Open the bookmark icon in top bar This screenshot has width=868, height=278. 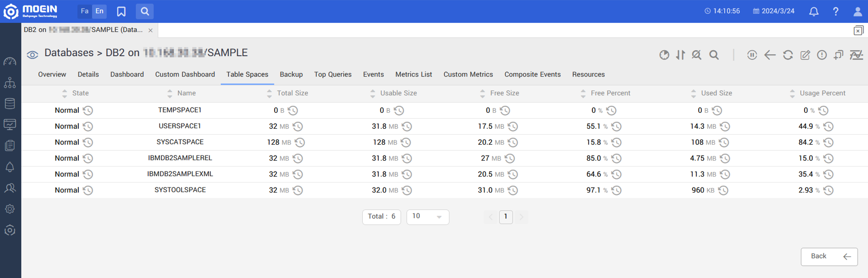pos(121,11)
